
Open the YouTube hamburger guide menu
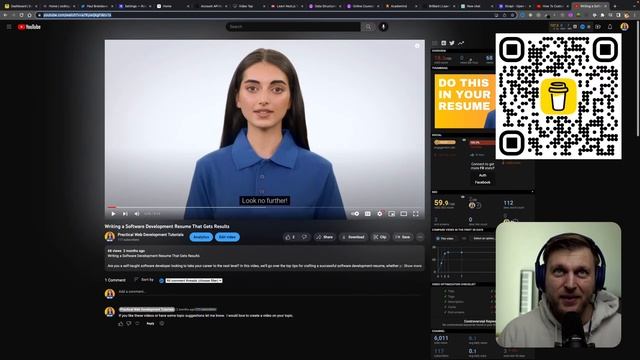tap(9, 27)
